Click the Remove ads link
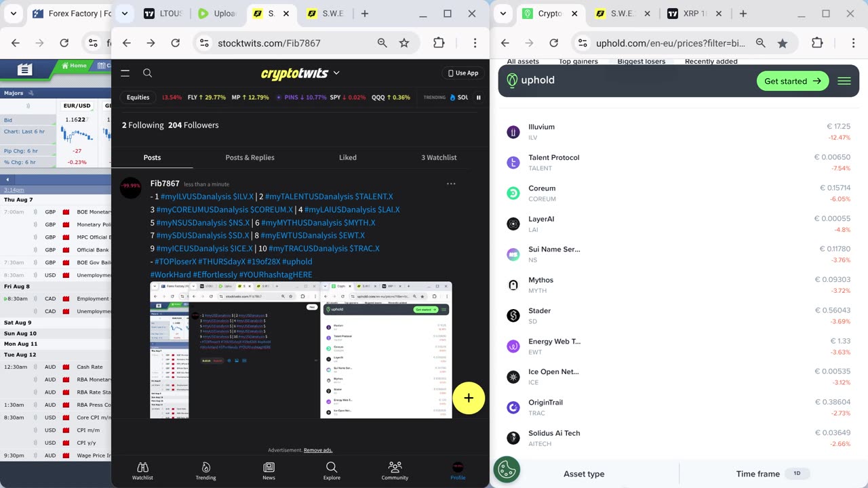 318,450
